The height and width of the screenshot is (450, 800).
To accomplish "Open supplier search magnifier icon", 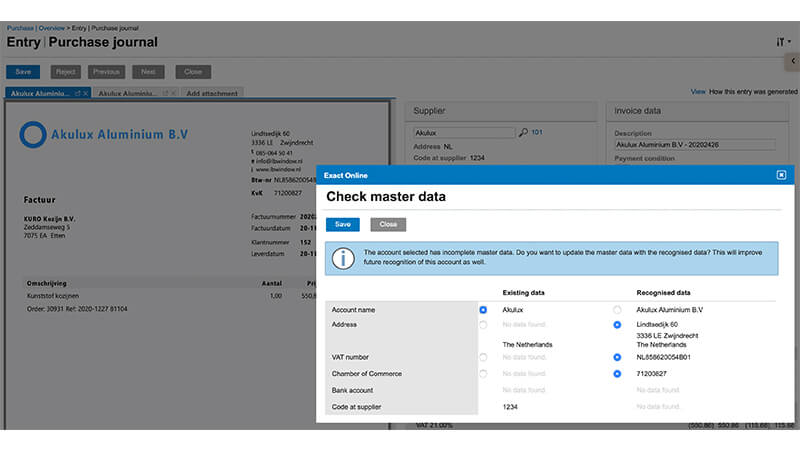I will 523,133.
